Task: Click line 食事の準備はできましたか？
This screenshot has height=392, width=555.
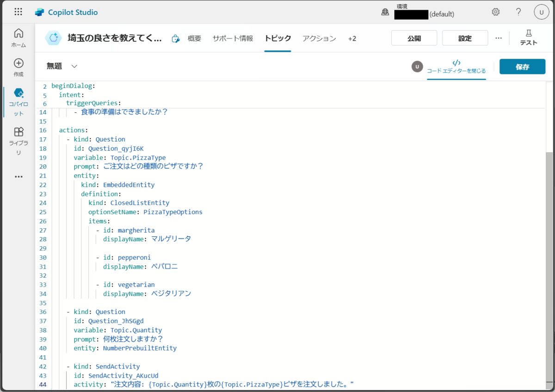Action: click(x=120, y=112)
